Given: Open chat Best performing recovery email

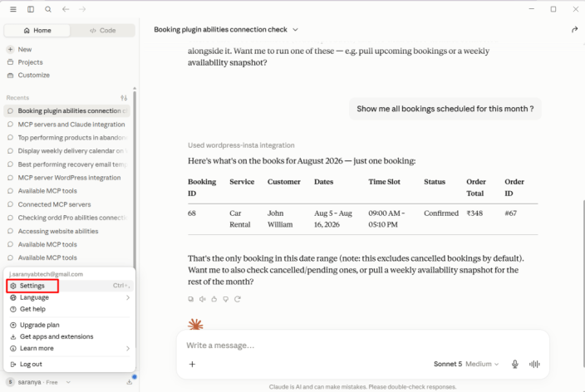Looking at the screenshot, I should 67,164.
